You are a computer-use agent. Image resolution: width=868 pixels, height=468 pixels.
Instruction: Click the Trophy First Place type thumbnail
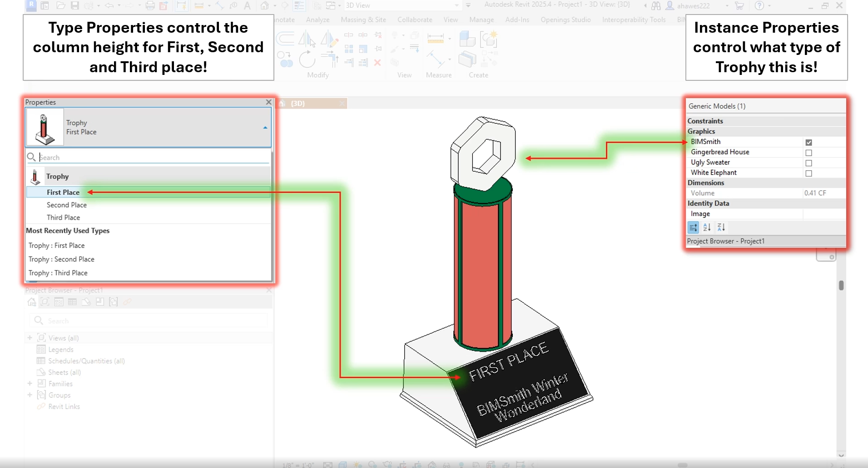pyautogui.click(x=45, y=127)
